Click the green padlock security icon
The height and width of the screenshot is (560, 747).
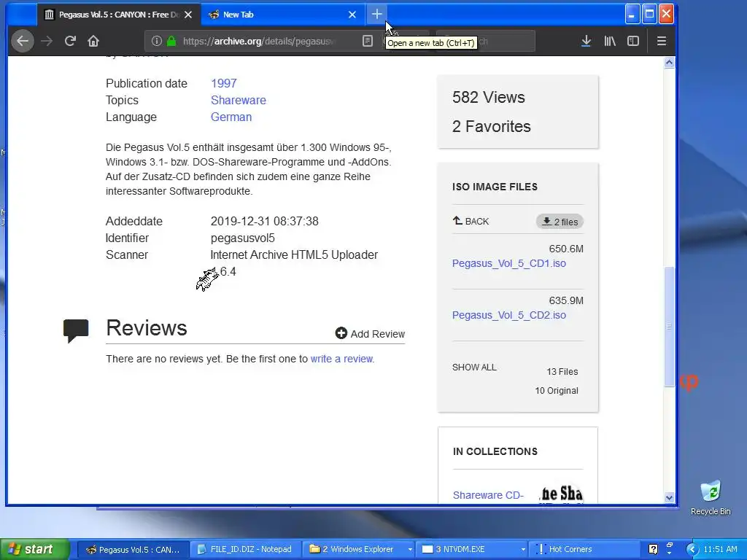pyautogui.click(x=171, y=41)
